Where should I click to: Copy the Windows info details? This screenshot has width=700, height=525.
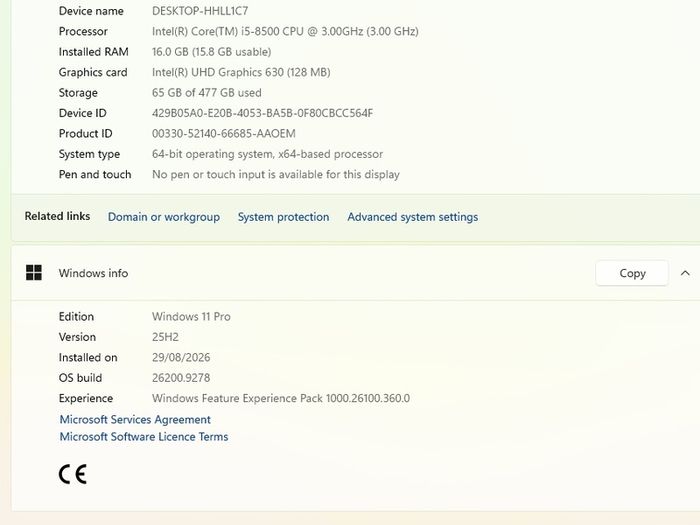click(632, 273)
